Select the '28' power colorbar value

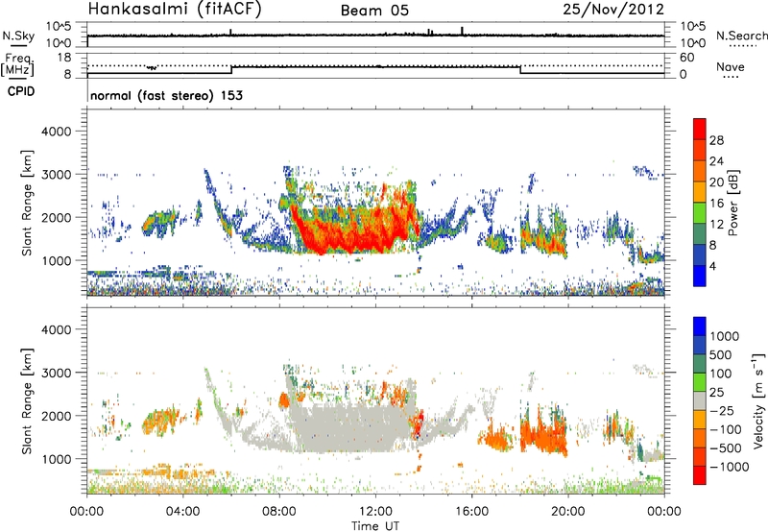pyautogui.click(x=716, y=140)
